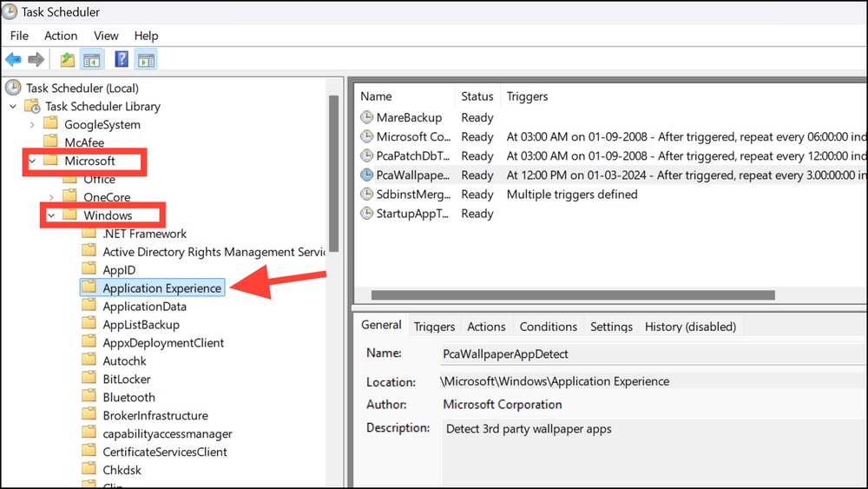
Task: Select the BrokerInfrastructure folder
Action: (x=155, y=415)
